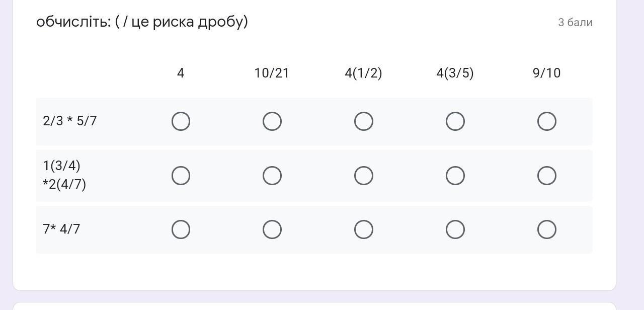Select 4 for row 2/3 * 5/7
This screenshot has height=310, width=644.
[181, 121]
